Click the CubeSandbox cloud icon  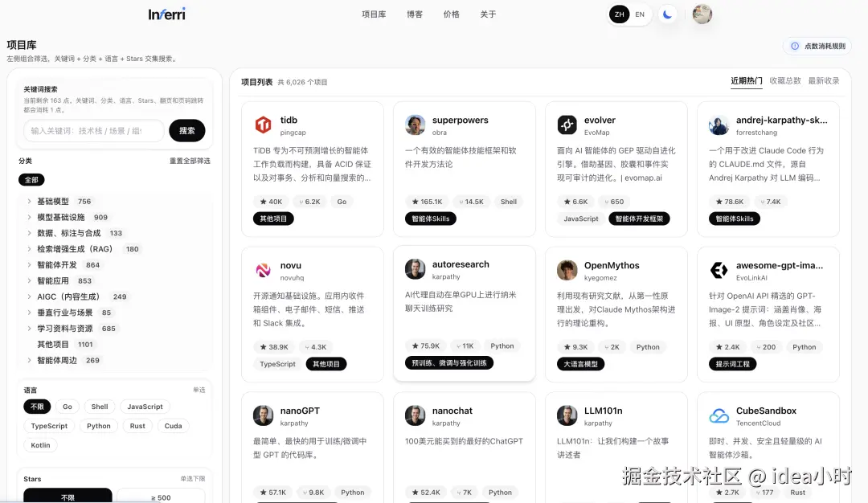[x=719, y=415]
